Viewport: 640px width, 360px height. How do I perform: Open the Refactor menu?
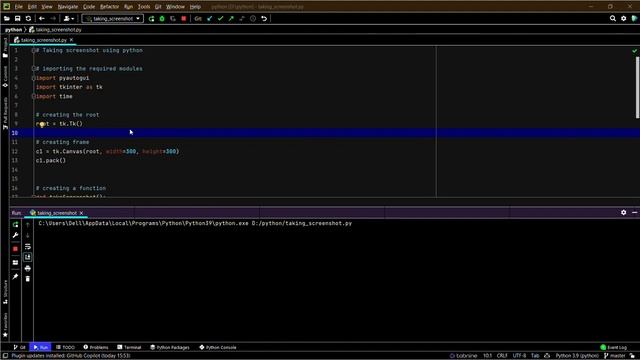109,7
